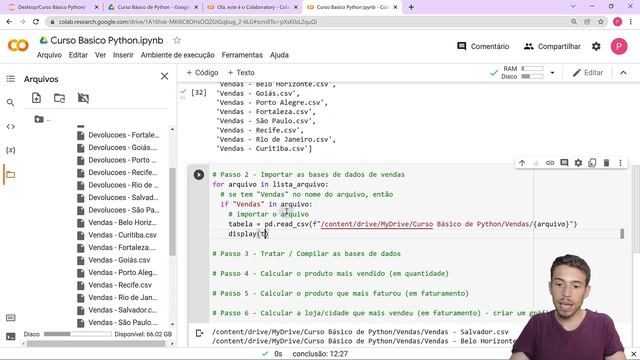Open the Colab settings gear
640x360 pixels.
596,47
